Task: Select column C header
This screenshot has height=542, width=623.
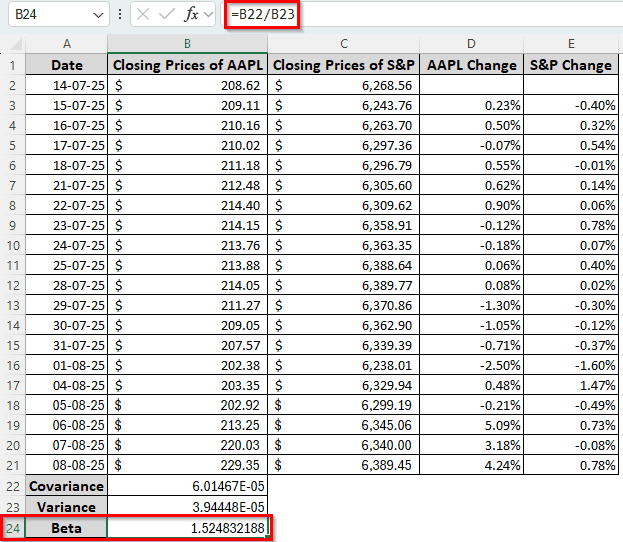Action: pyautogui.click(x=343, y=43)
